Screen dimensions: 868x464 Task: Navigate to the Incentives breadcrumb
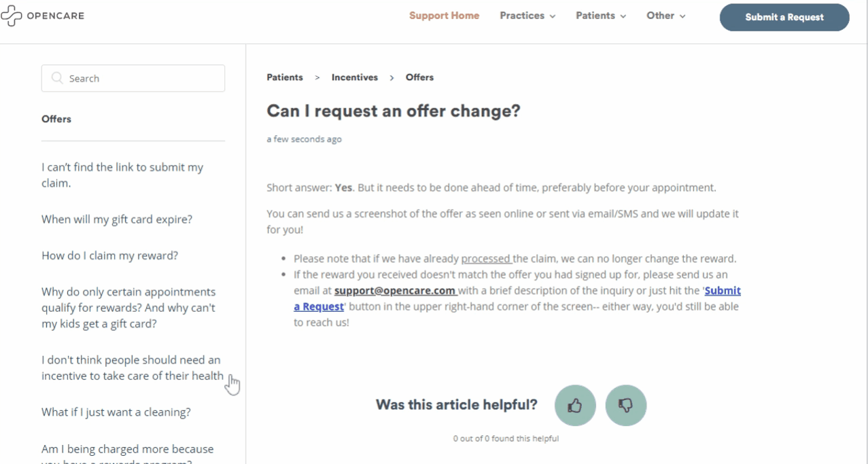tap(354, 77)
